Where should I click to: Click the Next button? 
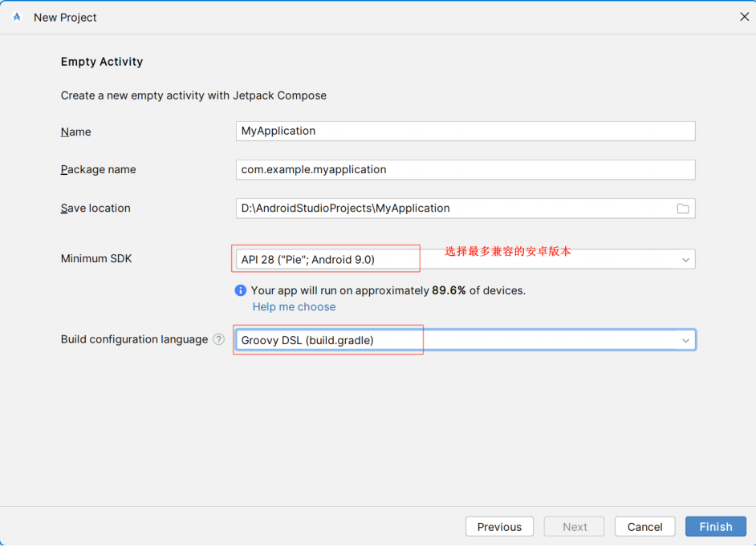coord(575,527)
